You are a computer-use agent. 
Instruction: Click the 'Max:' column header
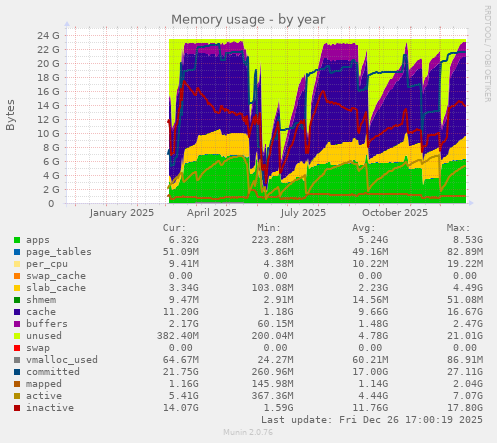[x=458, y=228]
